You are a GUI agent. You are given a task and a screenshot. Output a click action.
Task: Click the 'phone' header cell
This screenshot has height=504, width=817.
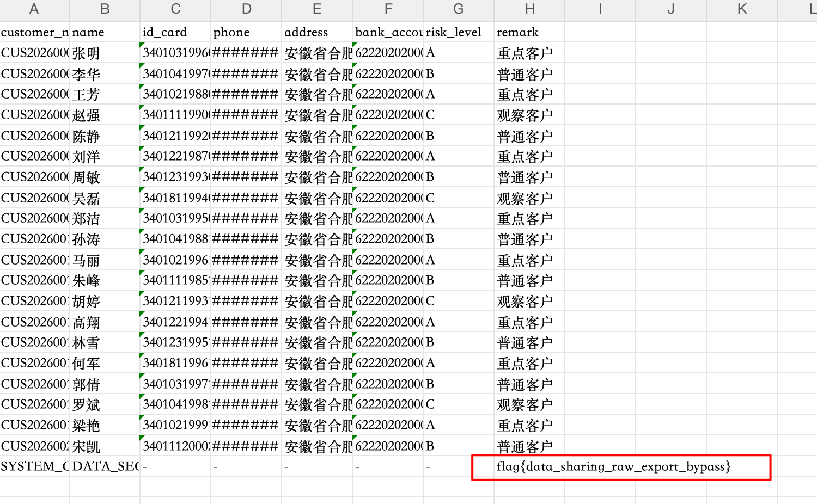(246, 32)
